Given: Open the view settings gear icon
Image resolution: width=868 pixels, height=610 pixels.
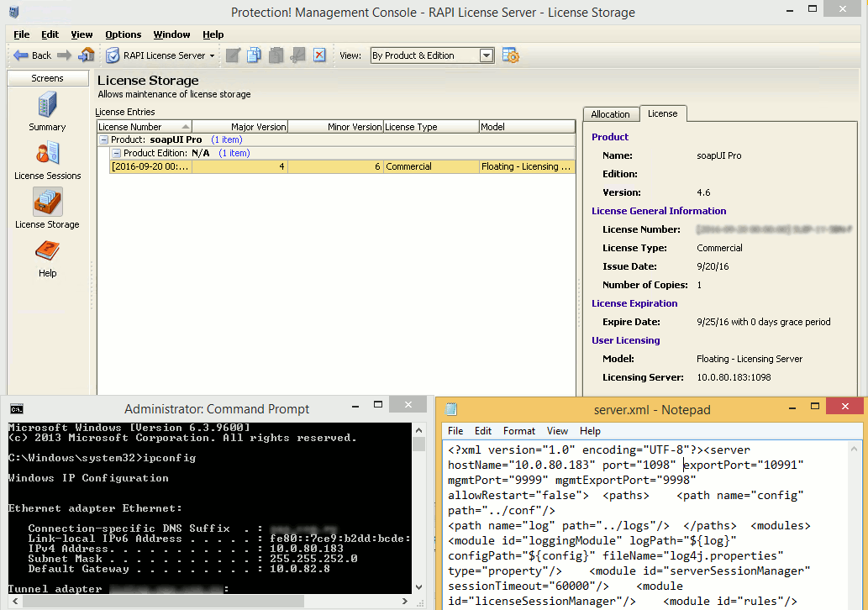Looking at the screenshot, I should click(x=510, y=55).
